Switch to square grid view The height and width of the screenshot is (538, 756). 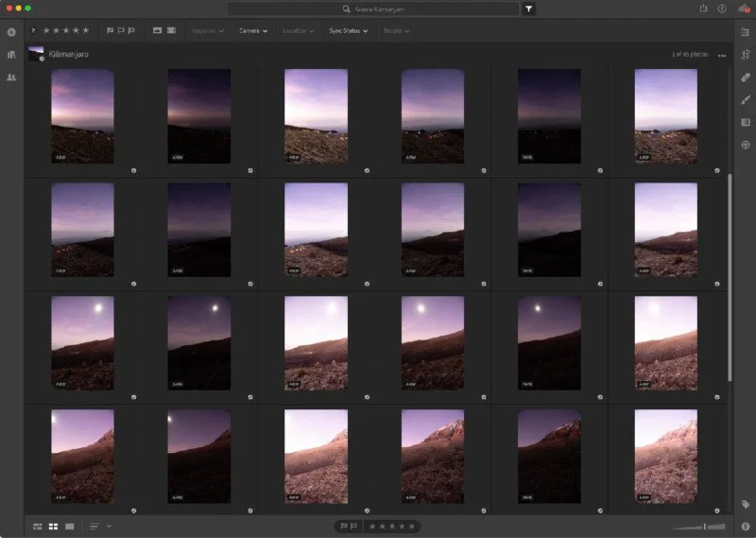54,527
